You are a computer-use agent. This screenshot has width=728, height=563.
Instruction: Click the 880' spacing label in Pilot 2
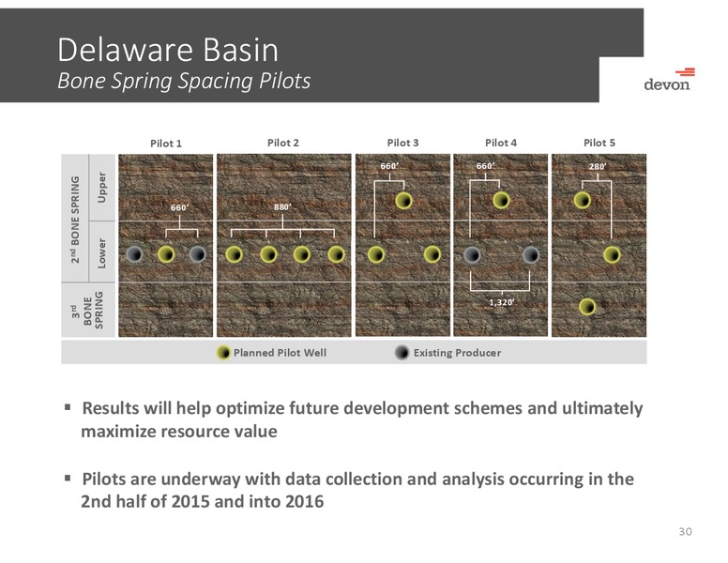click(282, 206)
